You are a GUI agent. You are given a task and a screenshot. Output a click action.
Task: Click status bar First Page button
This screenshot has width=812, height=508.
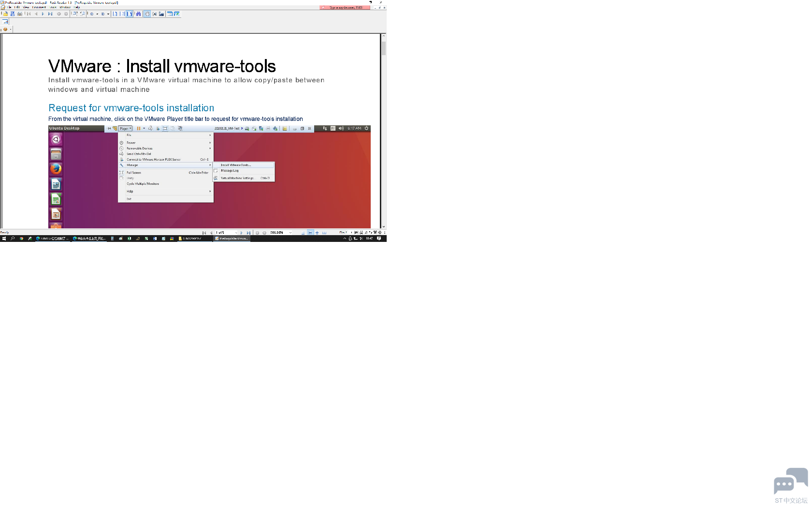click(204, 233)
